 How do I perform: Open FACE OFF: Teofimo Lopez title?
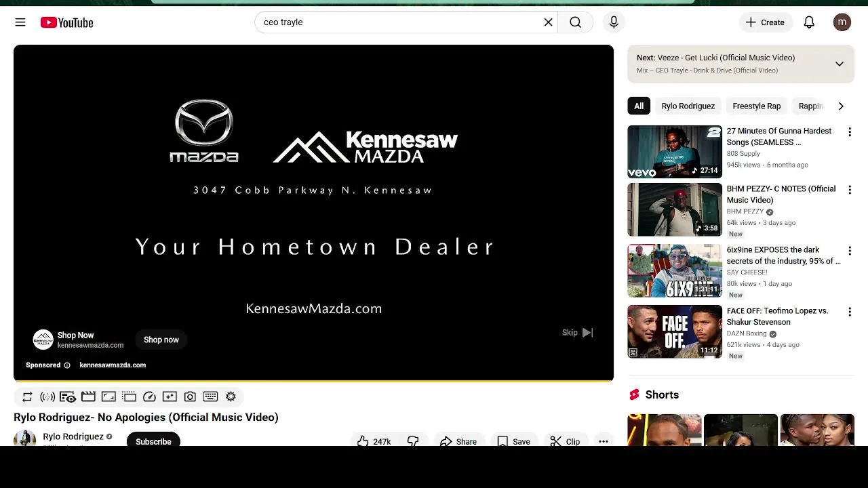click(x=778, y=317)
